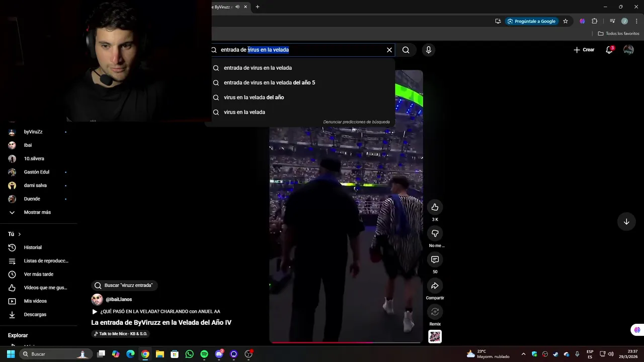Go to next Short with down arrow
Viewport: 644px width, 362px height.
pos(626,222)
